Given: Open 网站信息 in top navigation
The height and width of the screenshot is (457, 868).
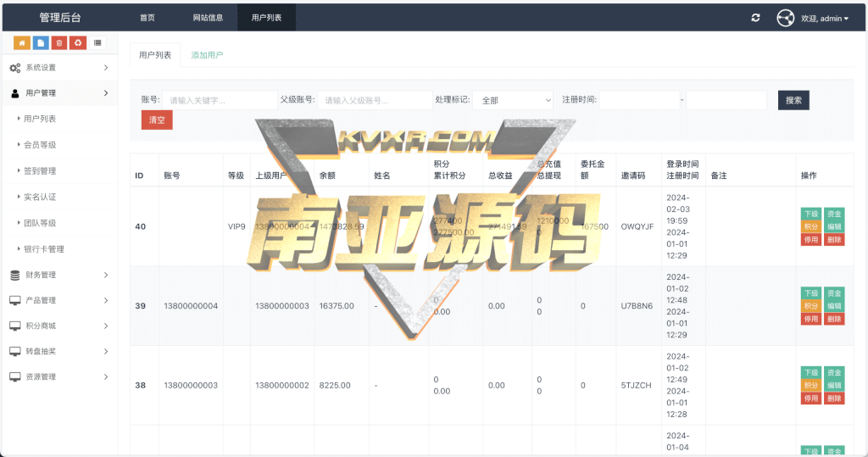Looking at the screenshot, I should click(208, 18).
